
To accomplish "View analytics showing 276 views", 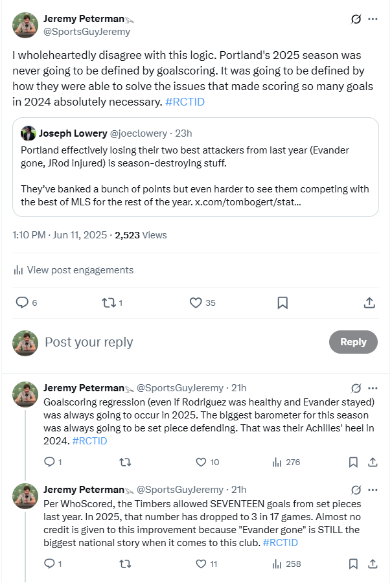I will point(286,462).
